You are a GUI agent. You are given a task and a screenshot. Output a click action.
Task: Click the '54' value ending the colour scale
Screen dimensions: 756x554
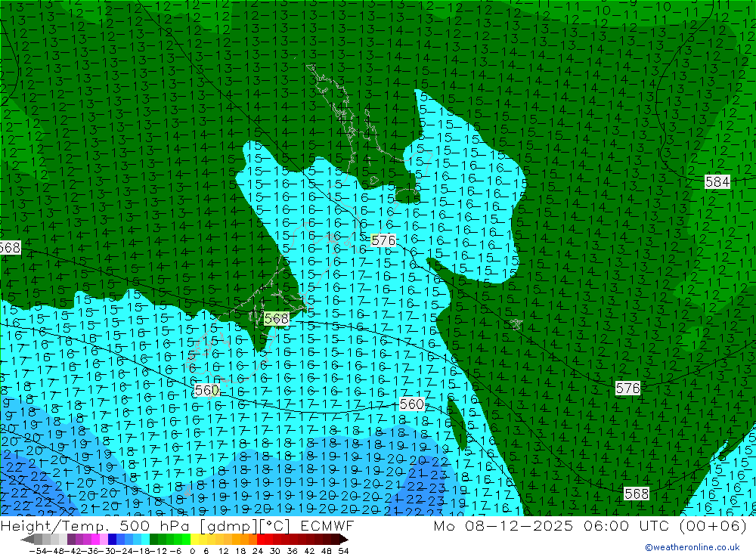pos(343,551)
